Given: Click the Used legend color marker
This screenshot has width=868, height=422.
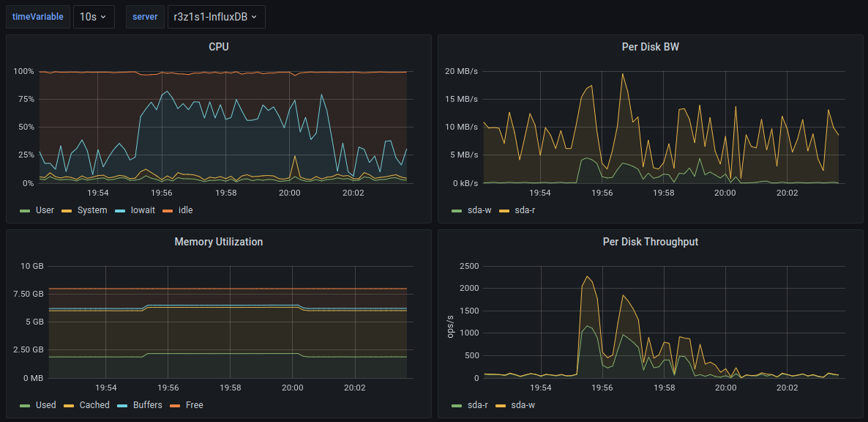Looking at the screenshot, I should pos(25,405).
